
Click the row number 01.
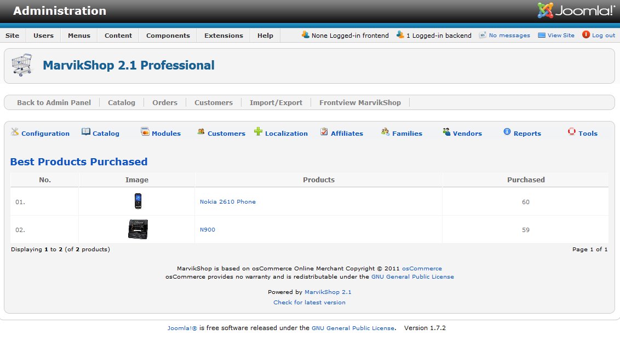[20, 202]
